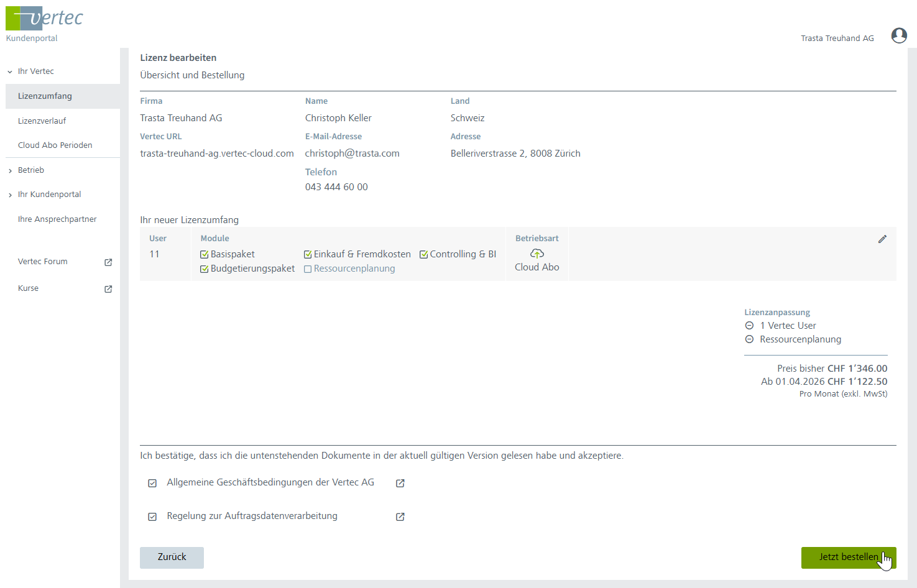Open the external link icon next to Vertec Forum
Image resolution: width=917 pixels, height=588 pixels.
coord(108,262)
